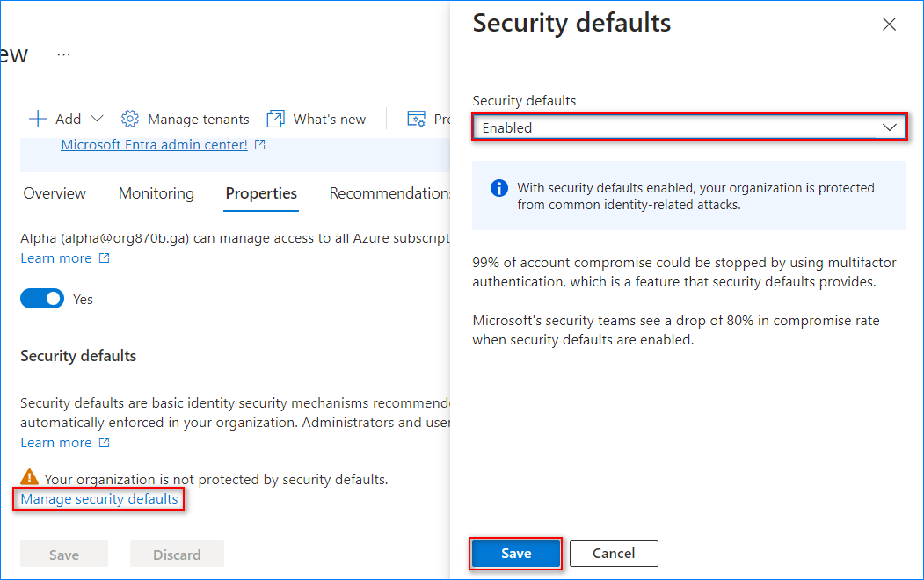Image resolution: width=924 pixels, height=580 pixels.
Task: Click the Add plus icon
Action: tap(38, 119)
